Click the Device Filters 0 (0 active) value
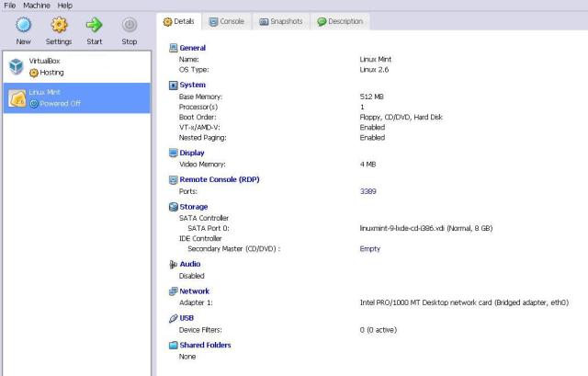Image resolution: width=588 pixels, height=376 pixels. click(x=378, y=330)
